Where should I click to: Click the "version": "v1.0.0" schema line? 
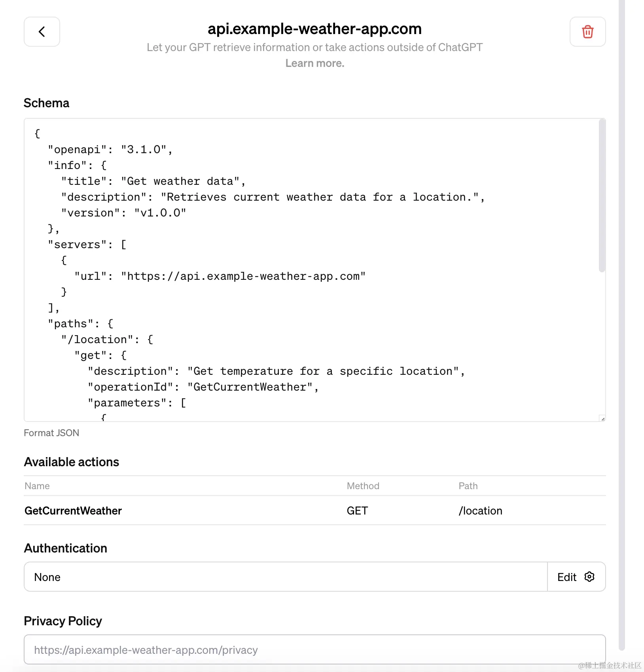tap(123, 213)
